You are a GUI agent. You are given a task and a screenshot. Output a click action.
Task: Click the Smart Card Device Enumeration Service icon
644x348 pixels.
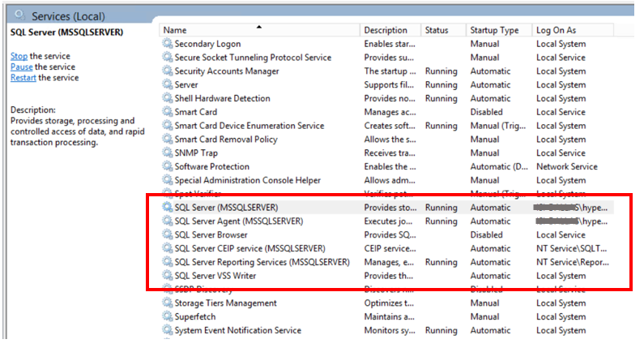pyautogui.click(x=167, y=125)
